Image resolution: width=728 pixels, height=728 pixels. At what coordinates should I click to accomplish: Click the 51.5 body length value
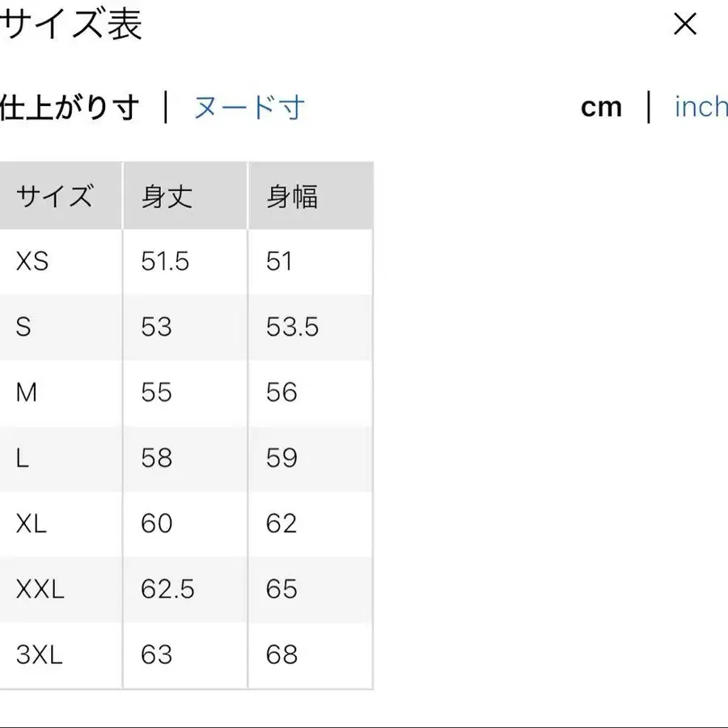coord(165,261)
